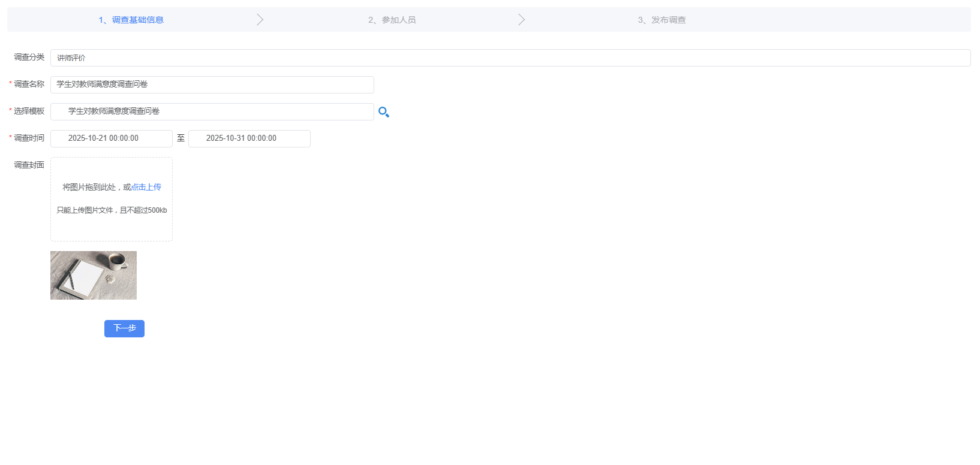Click the 调查名称 required label
The image size is (980, 465).
(29, 84)
